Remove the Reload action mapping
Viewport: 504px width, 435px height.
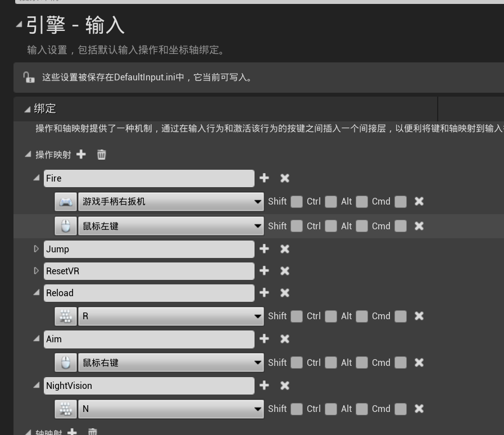[x=285, y=293]
